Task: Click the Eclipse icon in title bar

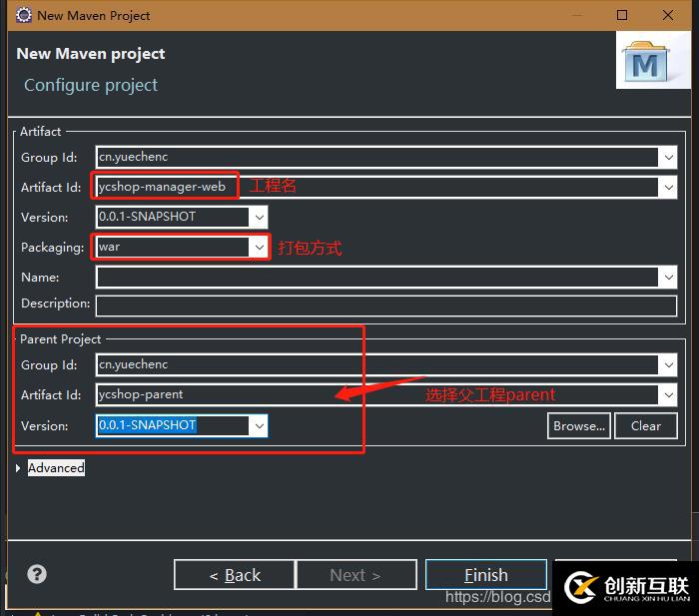Action: coord(24,15)
